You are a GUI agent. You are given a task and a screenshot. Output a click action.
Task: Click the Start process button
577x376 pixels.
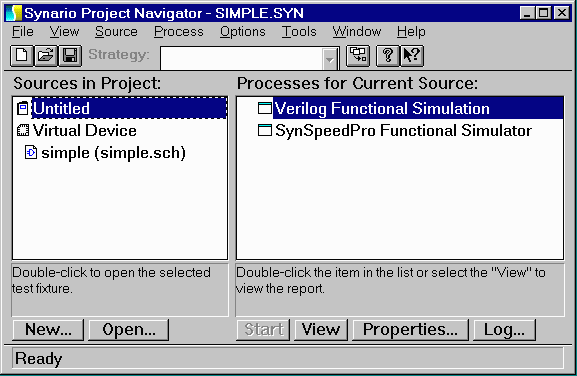pos(263,330)
